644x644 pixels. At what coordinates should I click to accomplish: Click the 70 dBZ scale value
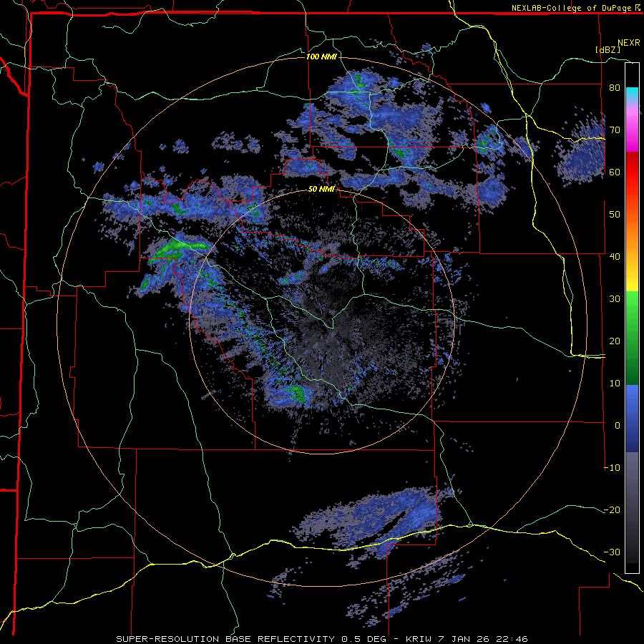[615, 130]
